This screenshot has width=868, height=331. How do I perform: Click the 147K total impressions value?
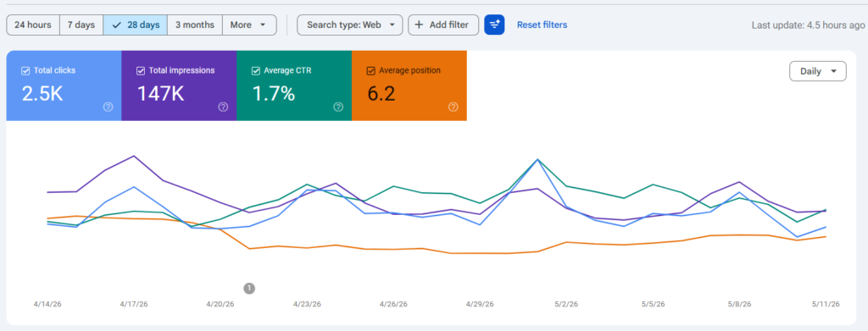pos(160,94)
